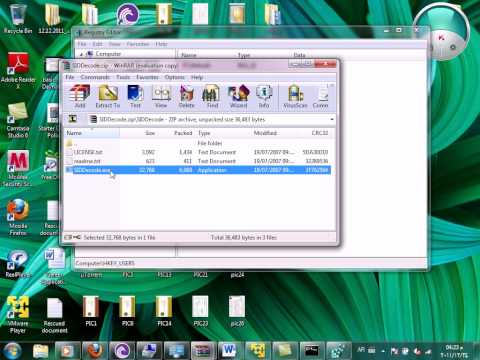Viewport: 480px width, 360px height.
Task: Click the purple BitTorrent desktop icon
Action: click(x=128, y=14)
